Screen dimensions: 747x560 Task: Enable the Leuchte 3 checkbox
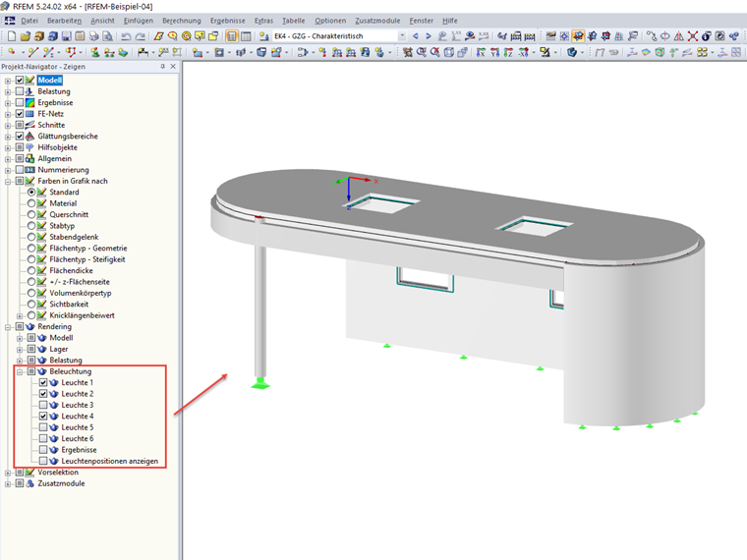pyautogui.click(x=43, y=405)
